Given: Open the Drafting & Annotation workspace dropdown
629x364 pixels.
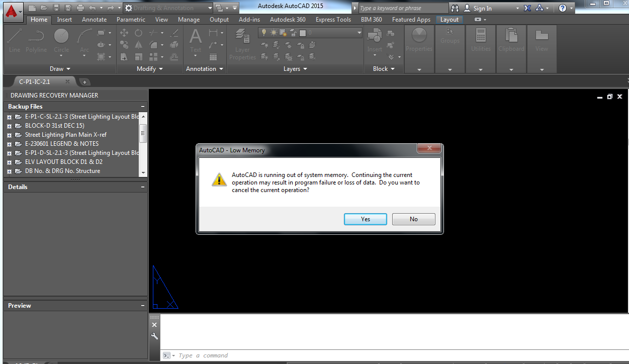Looking at the screenshot, I should click(168, 8).
